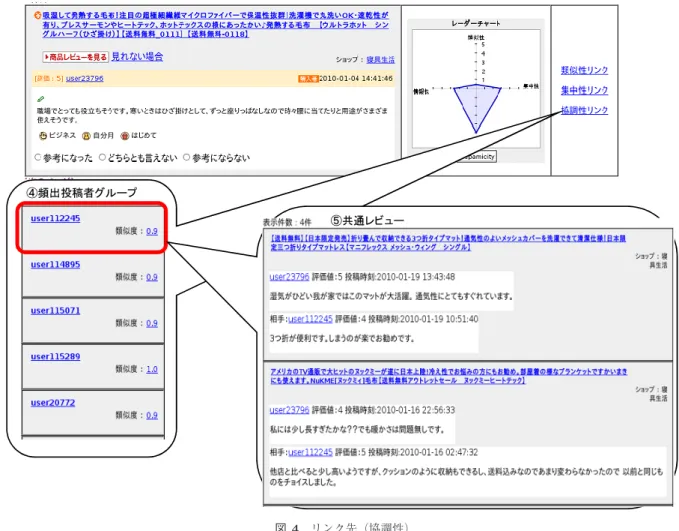Click the レーダーチャート heading
Image resolution: width=679 pixels, height=531 pixels.
pyautogui.click(x=475, y=23)
